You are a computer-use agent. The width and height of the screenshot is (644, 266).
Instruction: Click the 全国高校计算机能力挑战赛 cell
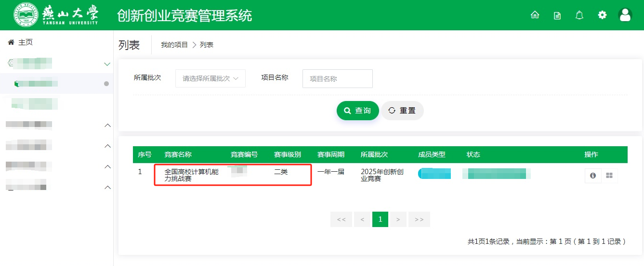(x=192, y=175)
